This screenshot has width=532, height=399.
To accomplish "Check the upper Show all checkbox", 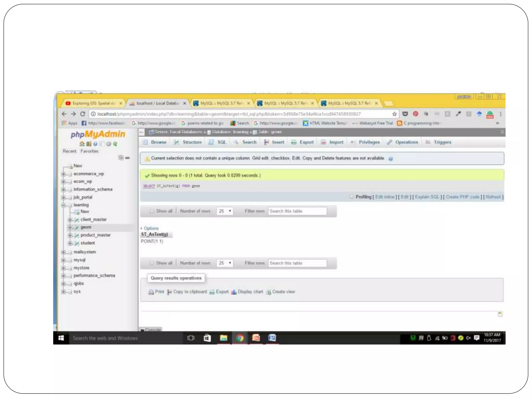I will click(152, 211).
